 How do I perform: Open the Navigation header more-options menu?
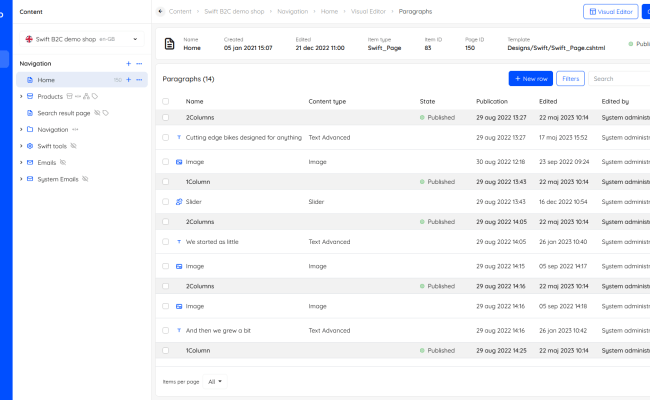pos(139,63)
